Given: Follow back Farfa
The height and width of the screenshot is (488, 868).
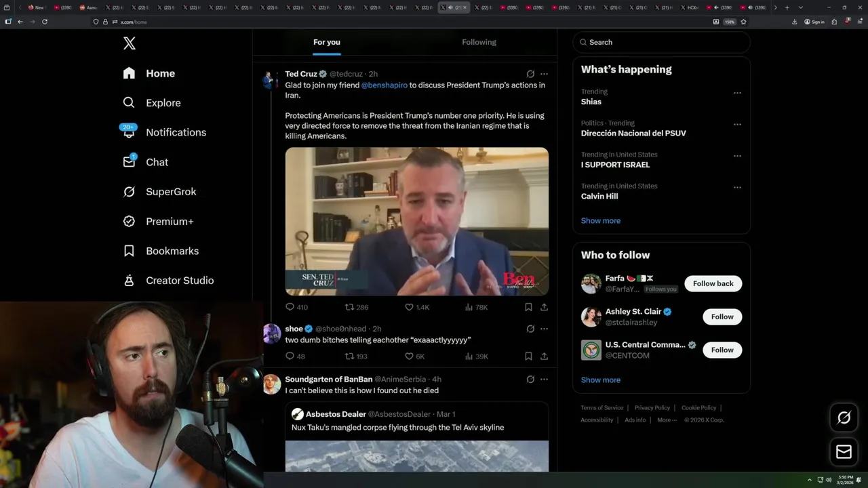Looking at the screenshot, I should [713, 283].
